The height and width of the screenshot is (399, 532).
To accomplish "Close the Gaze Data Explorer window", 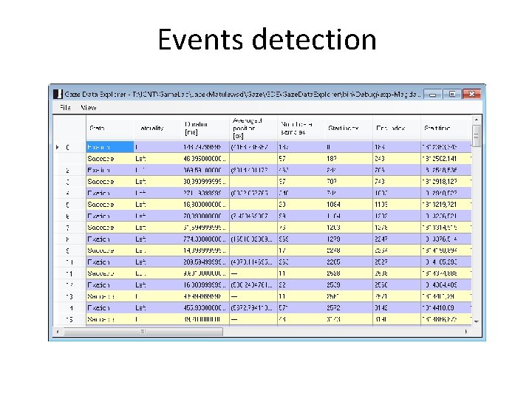I will 471,94.
